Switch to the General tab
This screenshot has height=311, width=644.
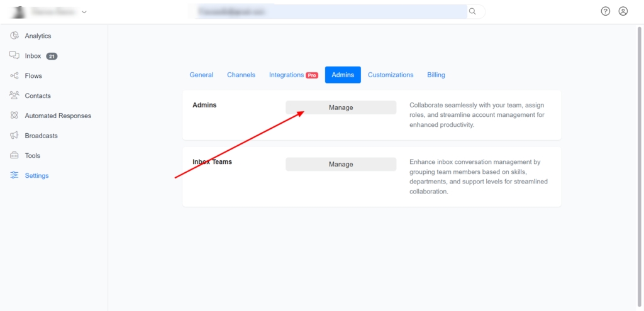pos(201,75)
